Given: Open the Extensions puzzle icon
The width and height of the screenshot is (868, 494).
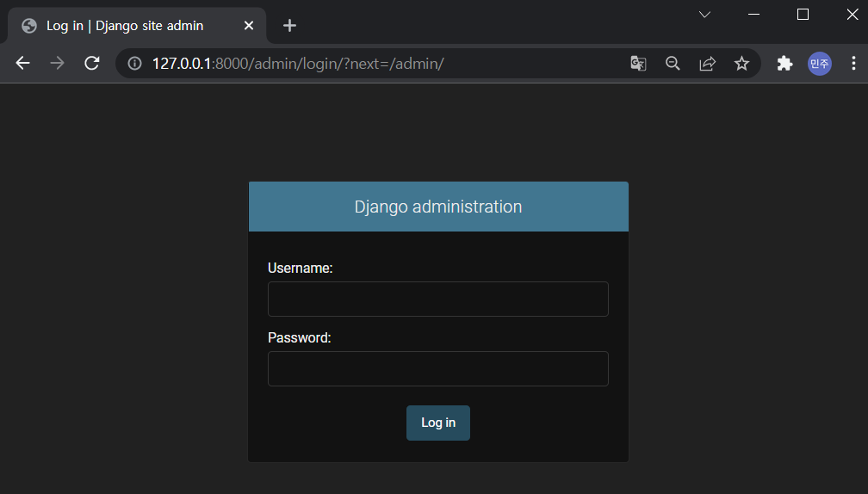Looking at the screenshot, I should point(785,64).
